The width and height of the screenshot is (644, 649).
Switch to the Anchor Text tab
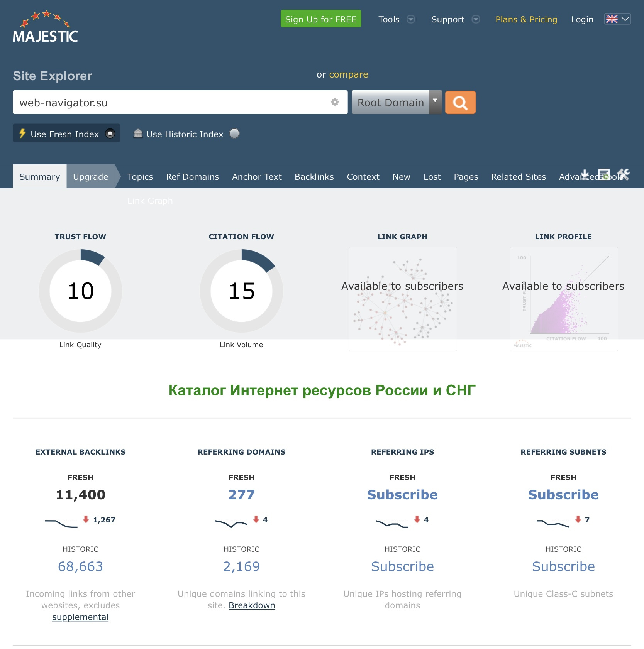(x=257, y=177)
